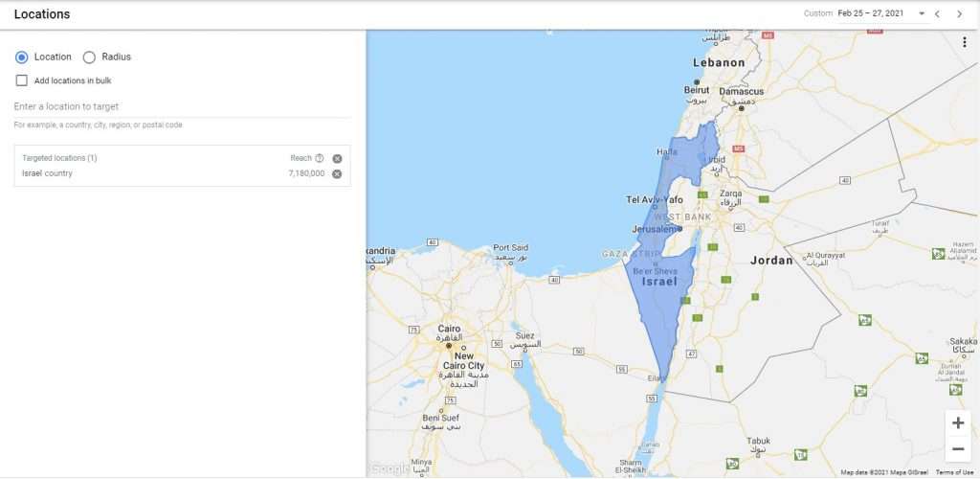This screenshot has width=980, height=479.
Task: Click the Enter a location to target field
Action: point(182,107)
